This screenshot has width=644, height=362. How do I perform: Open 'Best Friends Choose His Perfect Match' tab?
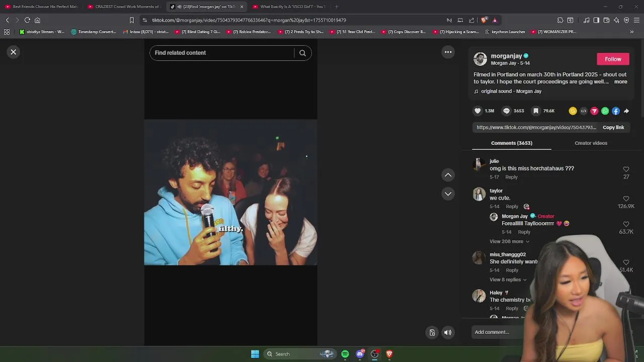[x=41, y=7]
